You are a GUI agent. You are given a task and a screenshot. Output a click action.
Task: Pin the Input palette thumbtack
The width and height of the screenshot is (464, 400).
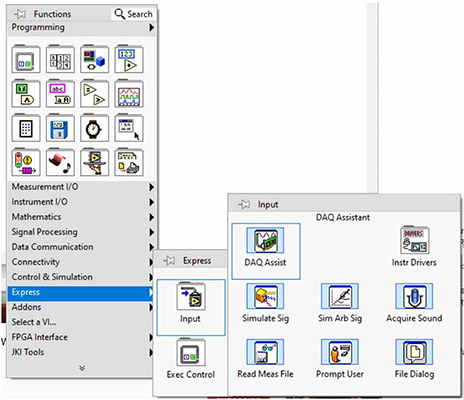tap(244, 204)
